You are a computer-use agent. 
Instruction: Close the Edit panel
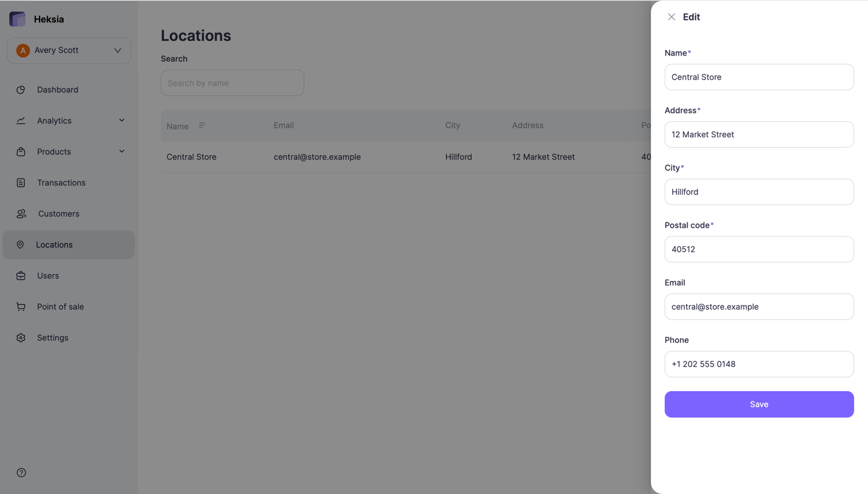coord(671,17)
